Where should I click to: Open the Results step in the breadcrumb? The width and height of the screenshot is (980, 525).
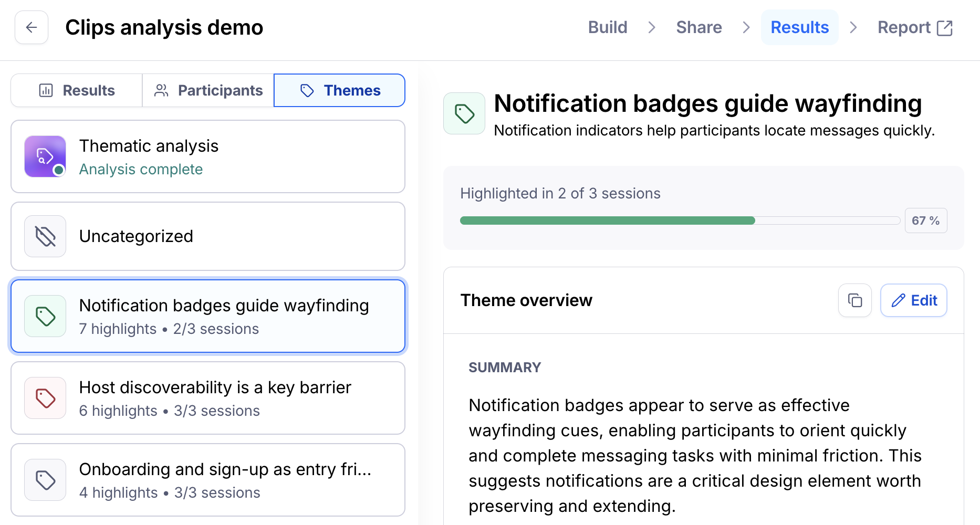coord(799,27)
